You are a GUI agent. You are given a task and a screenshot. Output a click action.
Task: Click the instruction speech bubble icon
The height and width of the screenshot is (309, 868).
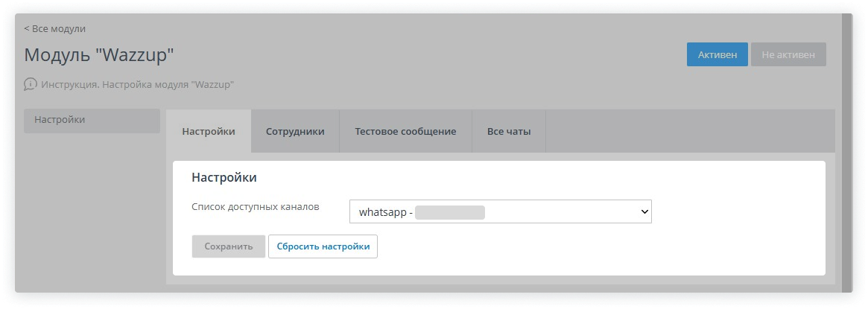[x=31, y=84]
